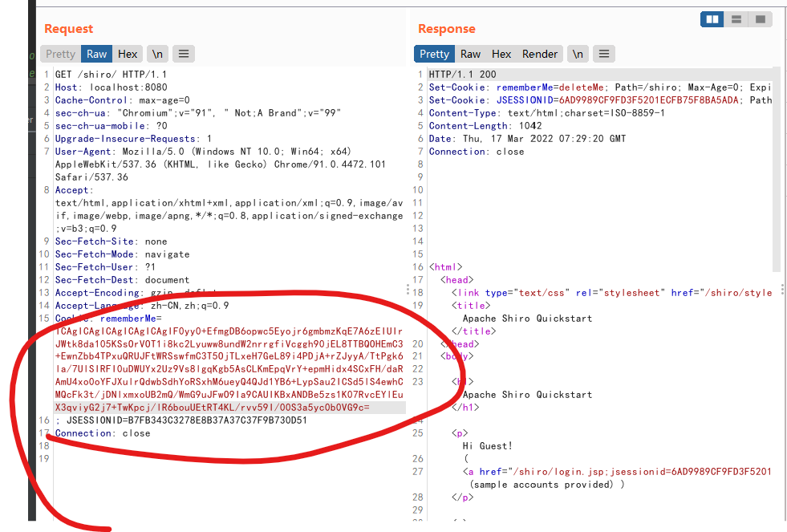Click the /shiro/login.jsp href line
This screenshot has width=787, height=532.
(617, 472)
